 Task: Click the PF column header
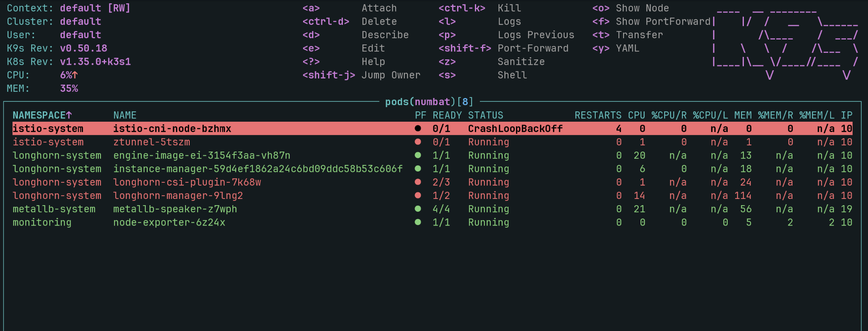coord(421,115)
